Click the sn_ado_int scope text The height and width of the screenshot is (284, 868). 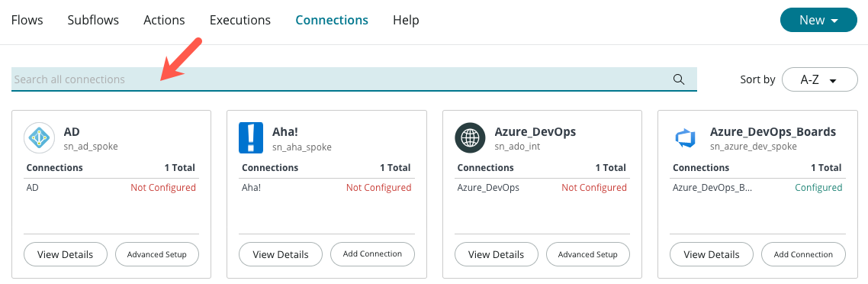517,147
